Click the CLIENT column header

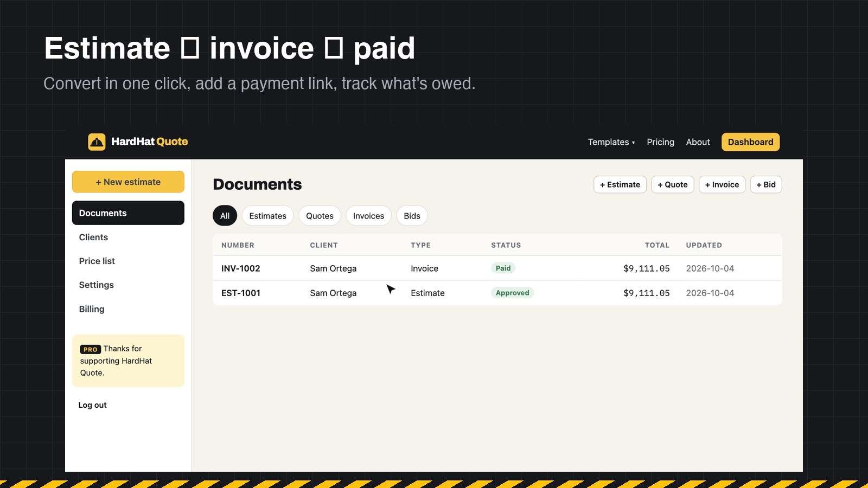coord(324,245)
